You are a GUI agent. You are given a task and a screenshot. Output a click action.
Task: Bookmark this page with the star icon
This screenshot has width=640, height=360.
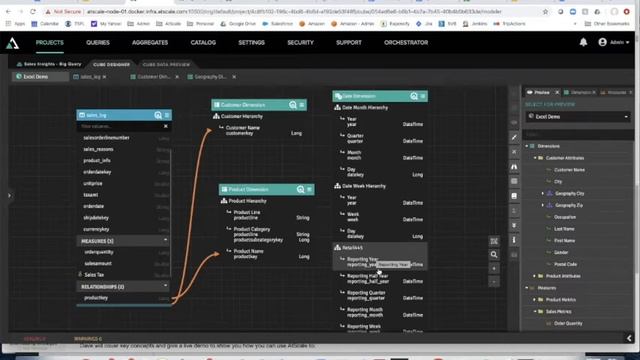pos(545,12)
